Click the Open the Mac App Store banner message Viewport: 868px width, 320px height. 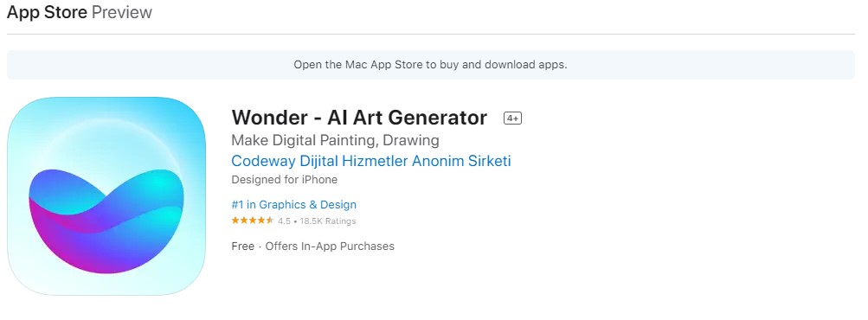430,64
